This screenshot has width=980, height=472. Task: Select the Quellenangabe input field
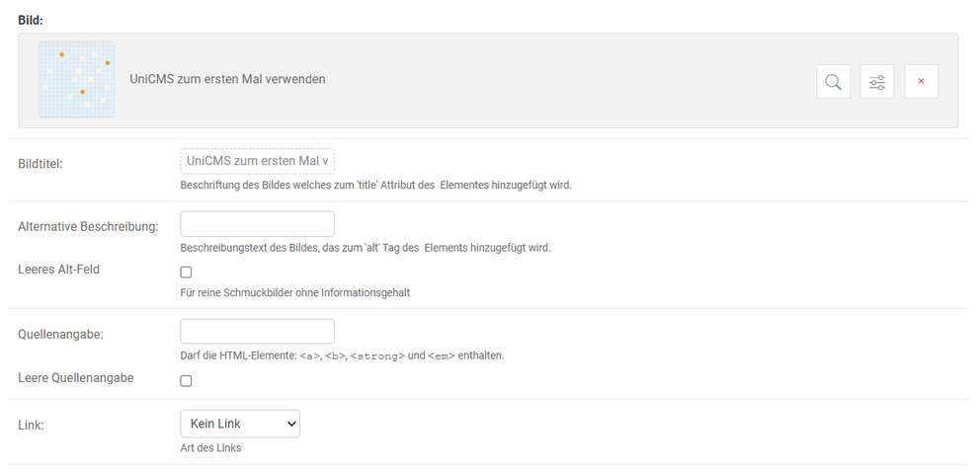click(x=257, y=331)
